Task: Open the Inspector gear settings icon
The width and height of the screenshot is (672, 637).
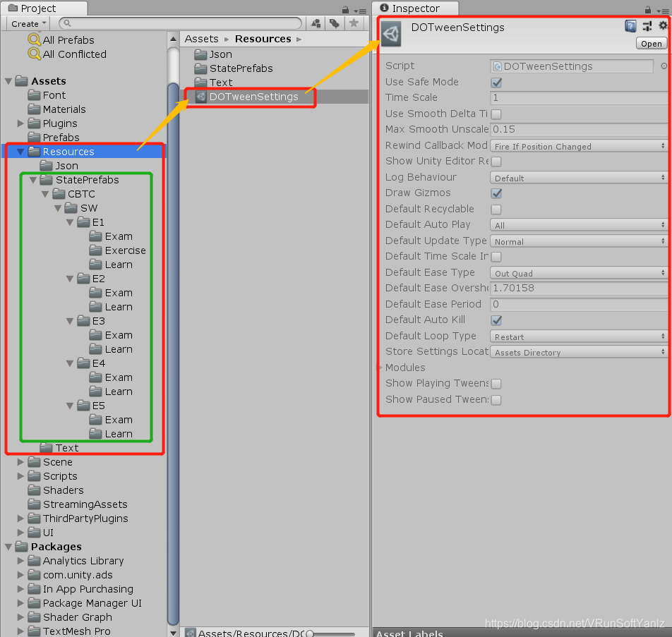Action: tap(663, 25)
